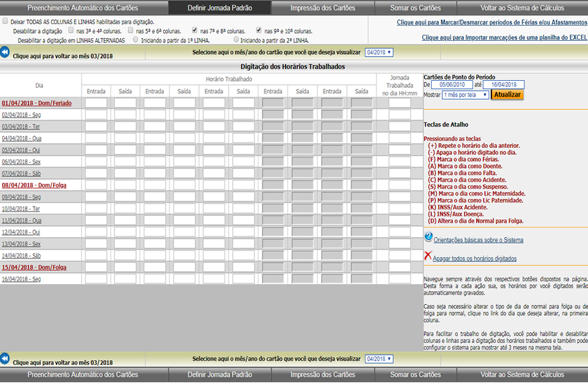Image resolution: width=588 pixels, height=383 pixels.
Task: Open the 'Mostrar 1 mês por tela' dropdown
Action: click(x=466, y=95)
